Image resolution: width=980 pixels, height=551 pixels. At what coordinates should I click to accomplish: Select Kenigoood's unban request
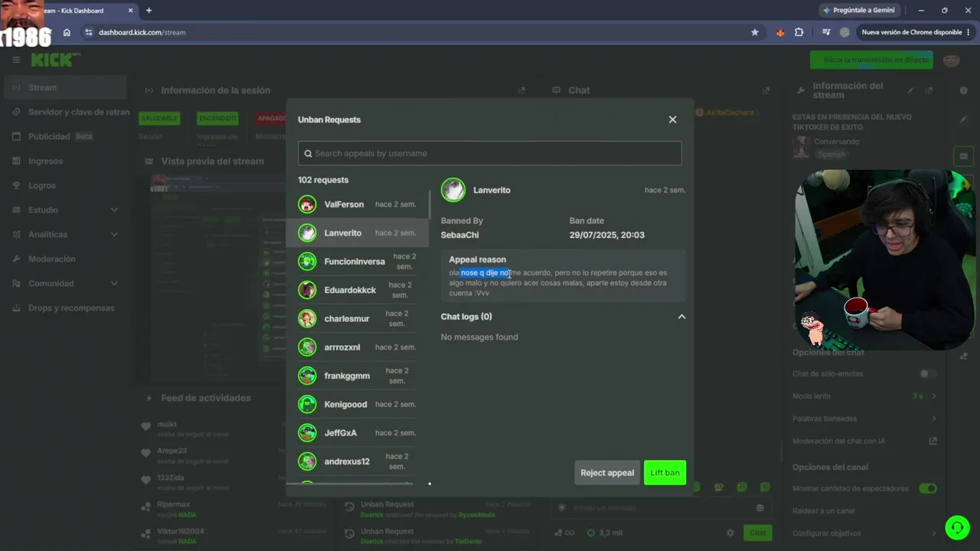(358, 404)
